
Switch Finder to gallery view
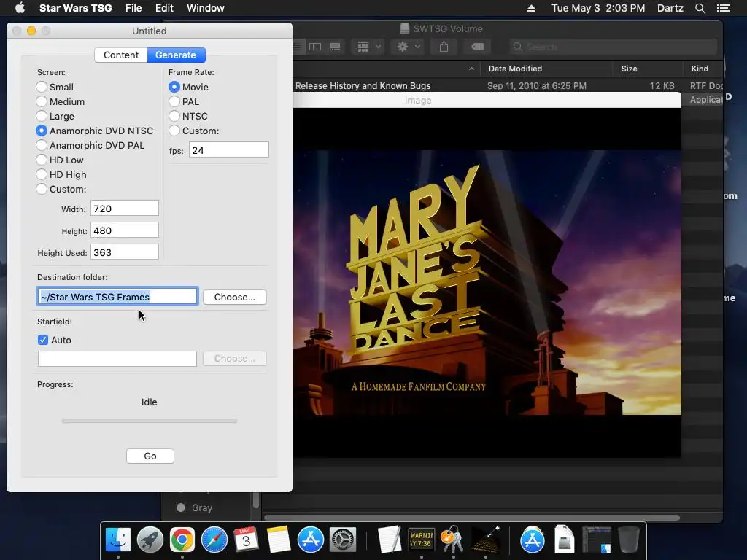[335, 47]
